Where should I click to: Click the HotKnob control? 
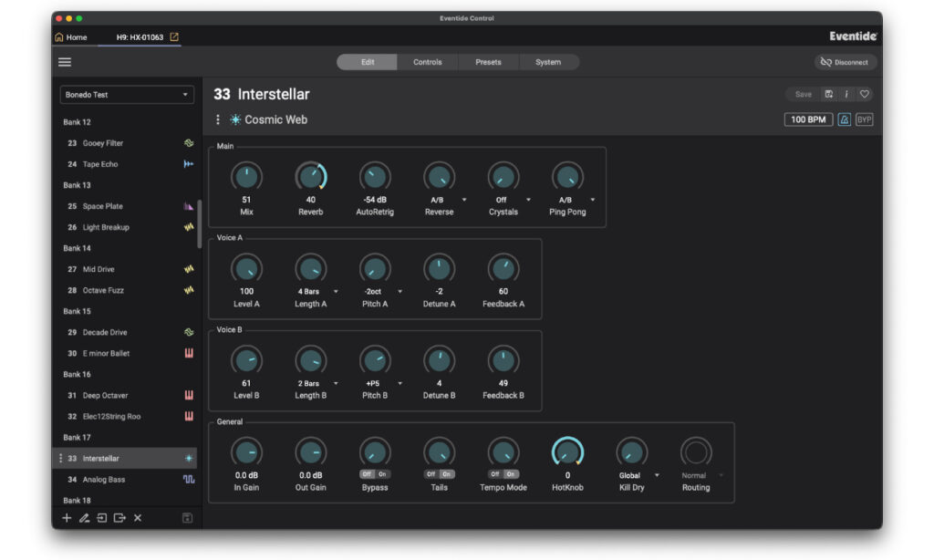coord(567,452)
